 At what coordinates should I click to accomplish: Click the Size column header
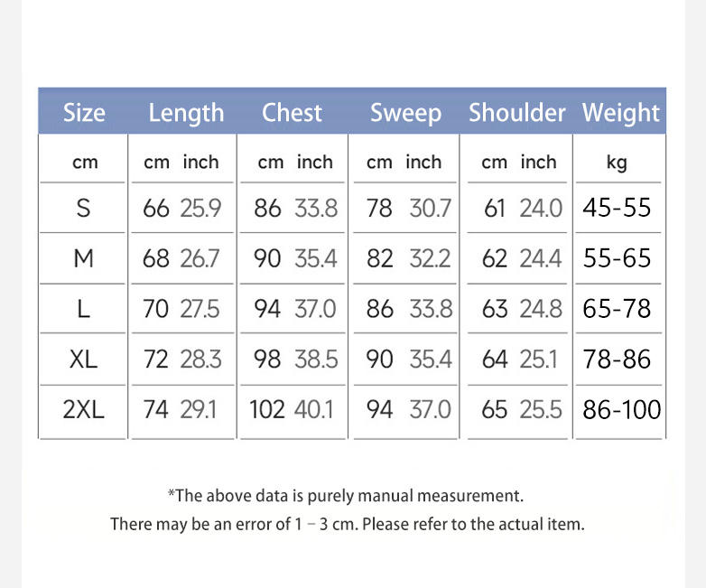pyautogui.click(x=84, y=113)
